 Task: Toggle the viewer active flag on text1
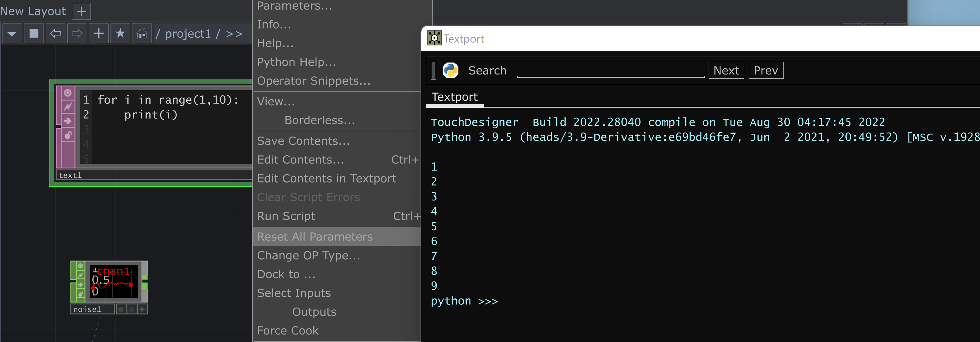point(68,93)
